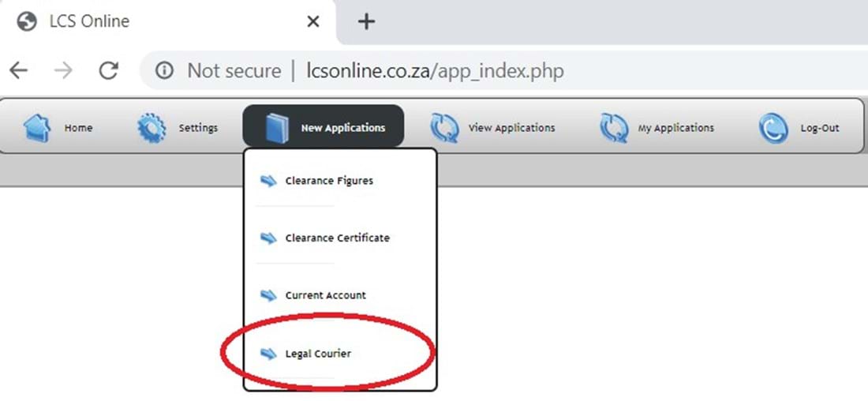Screen dimensions: 868x401
Task: Click the arrow icon beside Legal Courier
Action: tap(268, 354)
